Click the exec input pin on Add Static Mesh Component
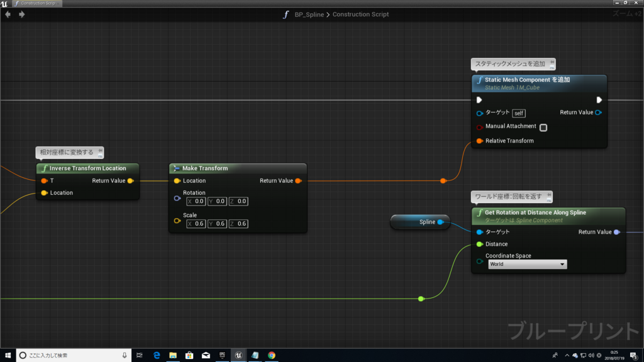644x362 pixels. [x=479, y=100]
